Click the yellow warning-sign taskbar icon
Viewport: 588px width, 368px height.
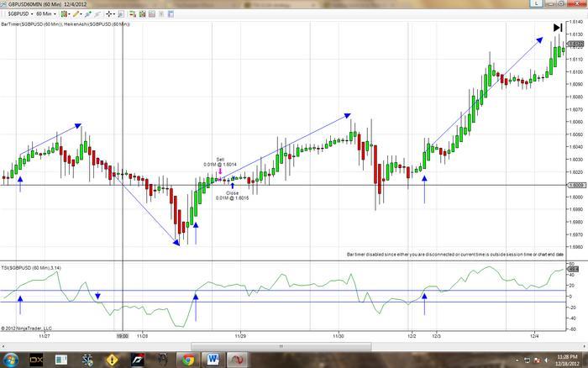pyautogui.click(x=112, y=360)
